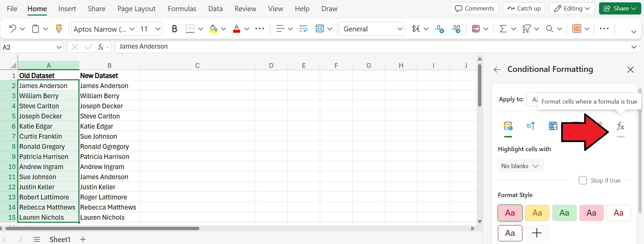Open the No blanks dropdown

tap(521, 166)
